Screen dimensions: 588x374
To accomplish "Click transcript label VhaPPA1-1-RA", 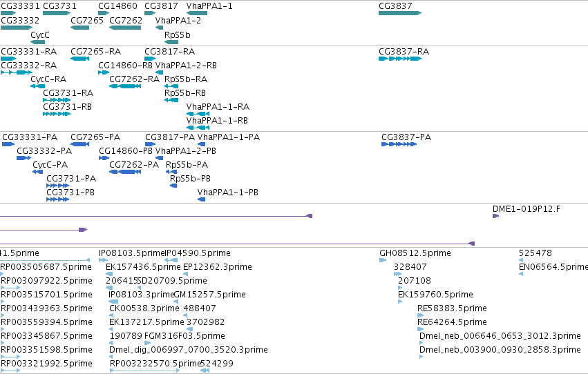I will click(x=218, y=107).
